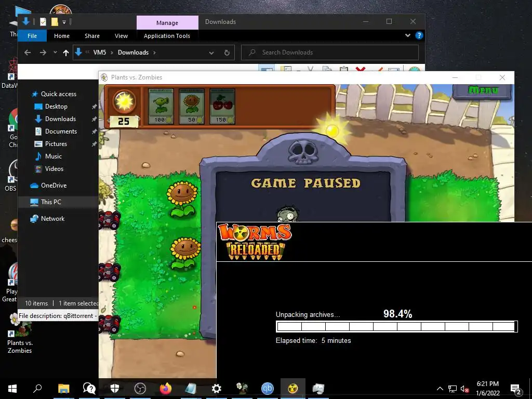The width and height of the screenshot is (532, 399).
Task: Expand the chevron after Downloads in path
Action: pyautogui.click(x=155, y=52)
